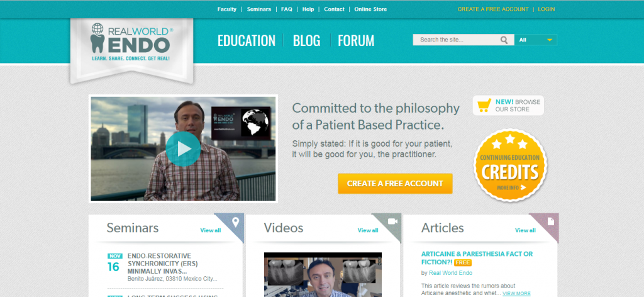
Task: Click the Seminars map pin icon
Action: click(235, 222)
